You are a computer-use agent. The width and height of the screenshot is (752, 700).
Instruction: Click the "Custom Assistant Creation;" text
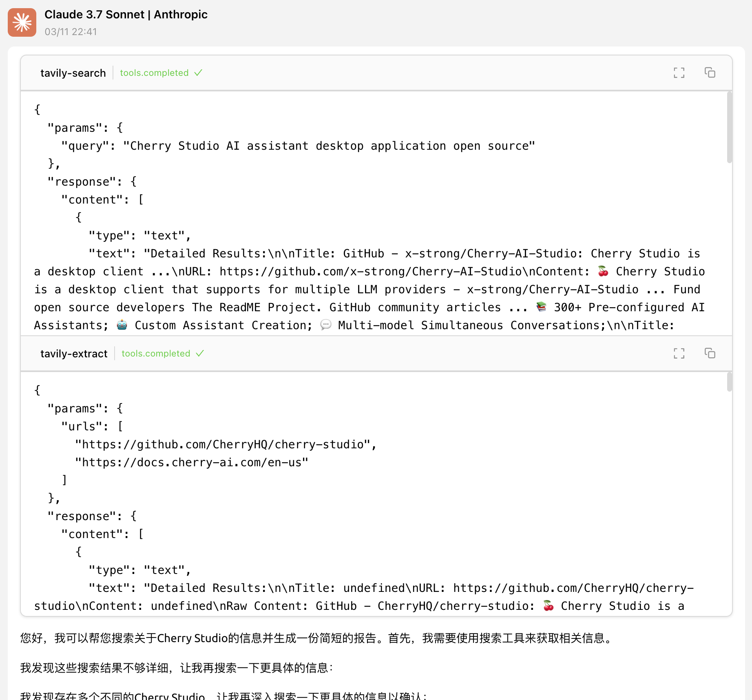223,326
